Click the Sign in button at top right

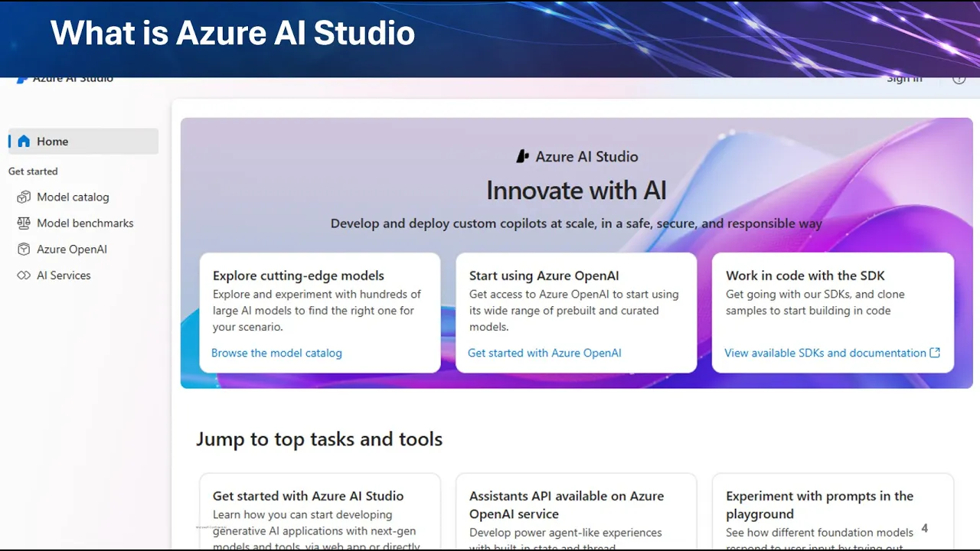tap(904, 79)
